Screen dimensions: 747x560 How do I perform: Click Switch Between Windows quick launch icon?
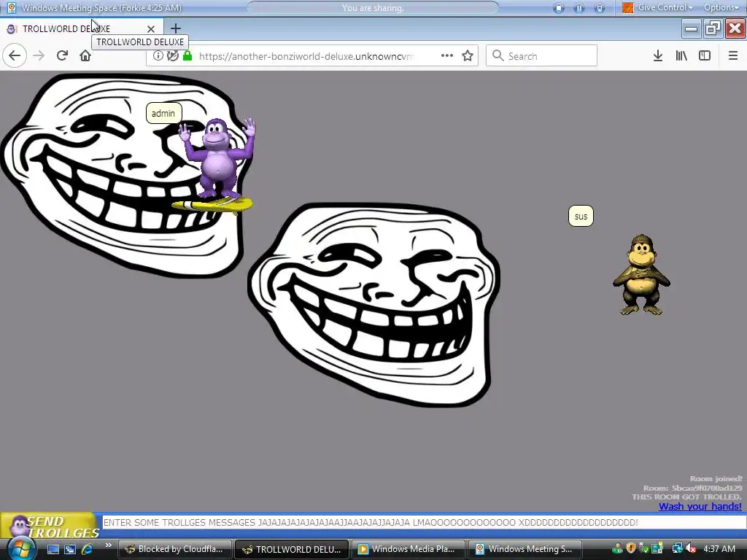pyautogui.click(x=70, y=549)
